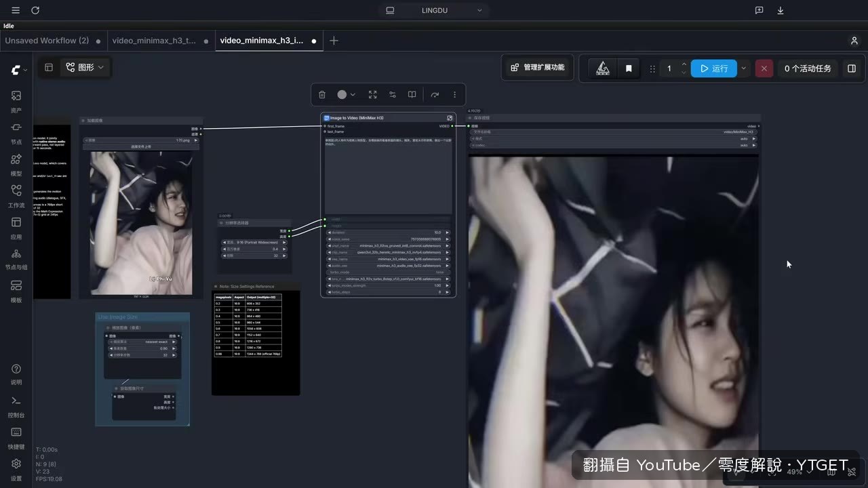The height and width of the screenshot is (488, 868).
Task: Open the feedback chat icon in the top bar
Action: coord(759,10)
